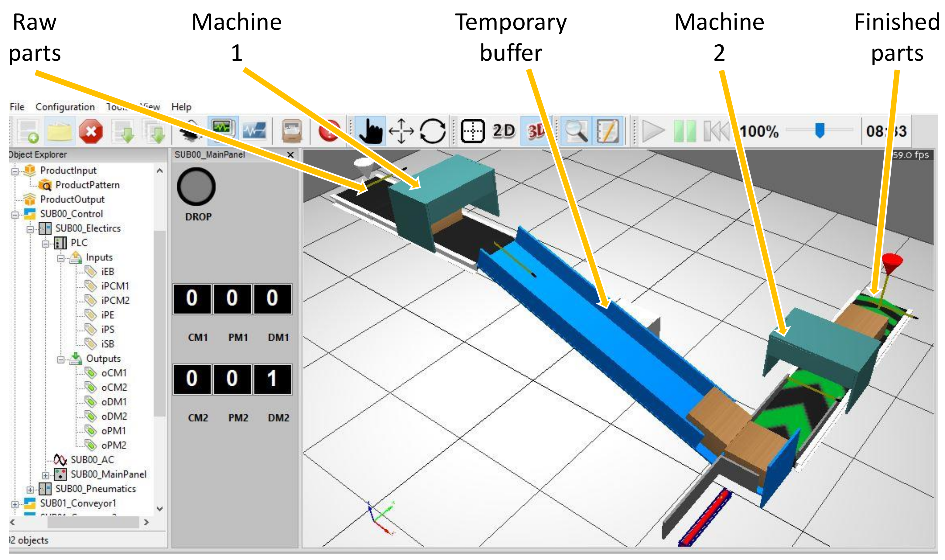This screenshot has width=945, height=560.
Task: Click the notebook and pencil edit icon
Action: tap(608, 131)
